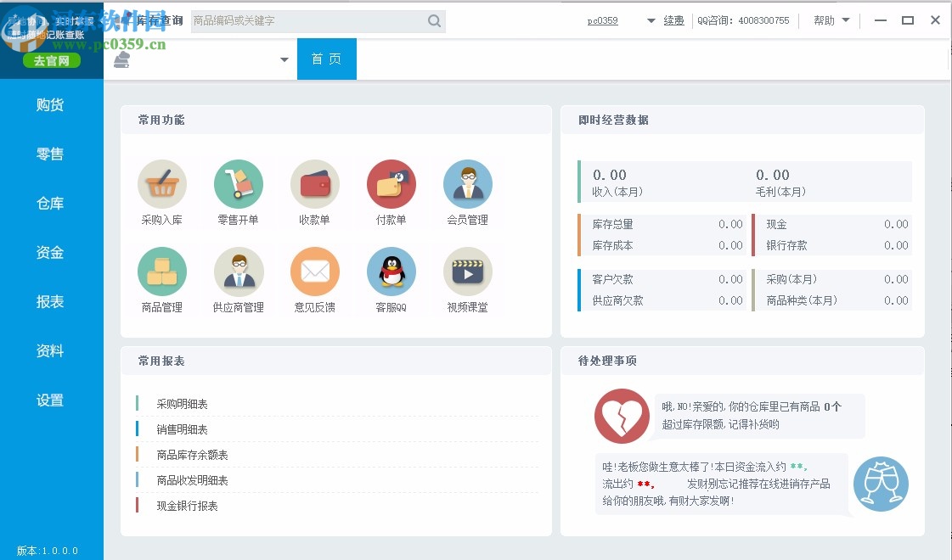Click the printer icon near the tab bar
Image resolution: width=952 pixels, height=560 pixels.
tap(121, 59)
